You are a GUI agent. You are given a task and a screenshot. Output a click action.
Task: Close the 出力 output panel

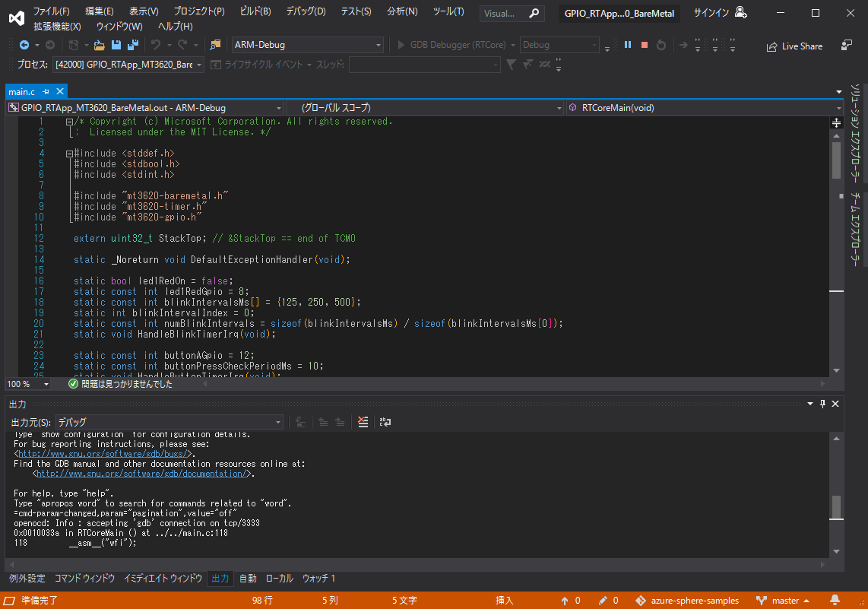835,404
